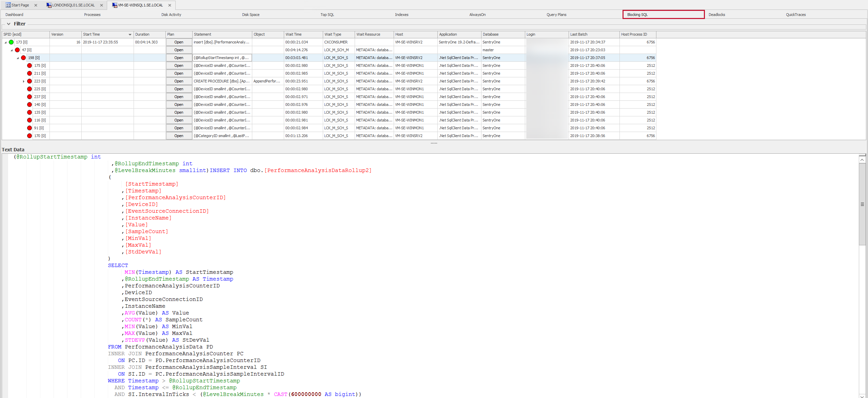Image resolution: width=868 pixels, height=398 pixels.
Task: Click the red status icon for SPID 91
Action: coord(29,128)
